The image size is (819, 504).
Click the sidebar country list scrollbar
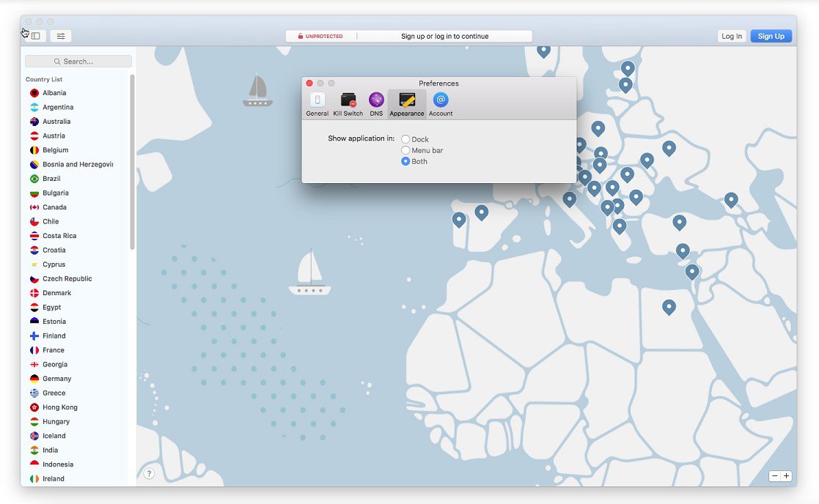[x=132, y=162]
